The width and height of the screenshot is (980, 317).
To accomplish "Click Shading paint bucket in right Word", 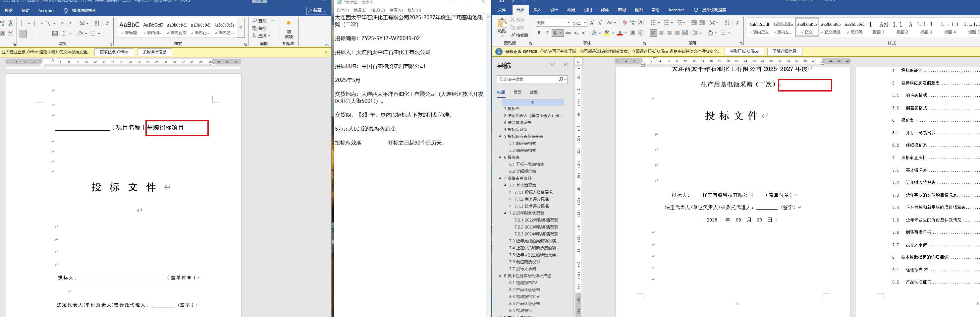I will tap(710, 33).
